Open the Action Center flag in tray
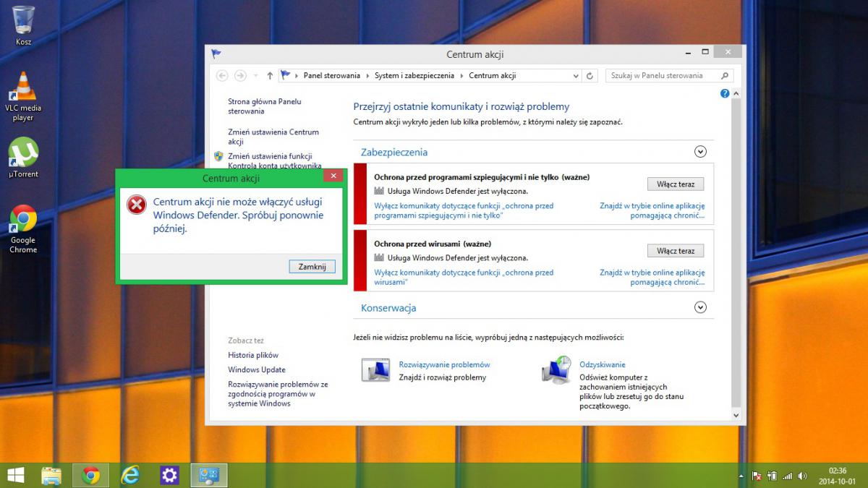The height and width of the screenshot is (488, 868). coord(757,476)
